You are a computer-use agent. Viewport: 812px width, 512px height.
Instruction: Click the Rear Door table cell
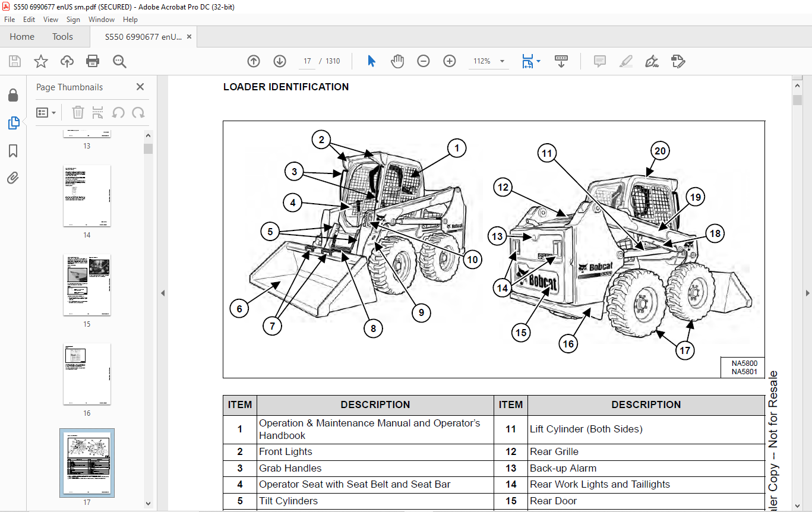point(646,501)
